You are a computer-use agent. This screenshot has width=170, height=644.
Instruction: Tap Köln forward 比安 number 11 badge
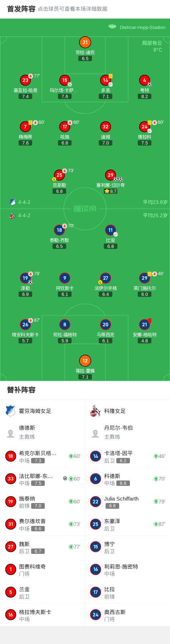point(111,230)
